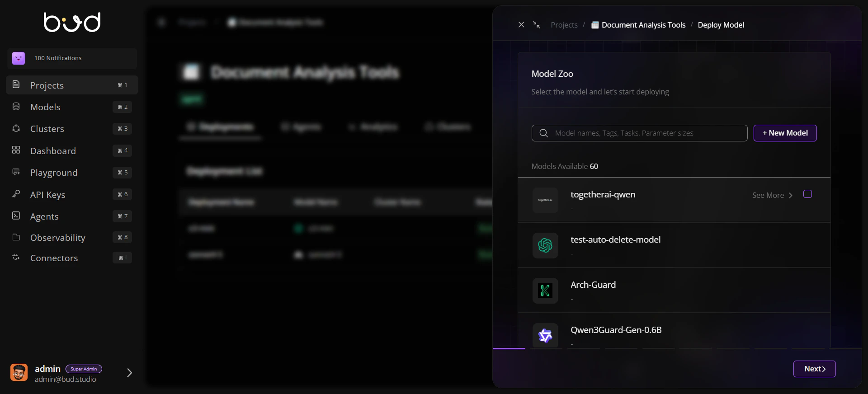Image resolution: width=868 pixels, height=394 pixels.
Task: Close the Deploy Model drawer
Action: coord(521,24)
